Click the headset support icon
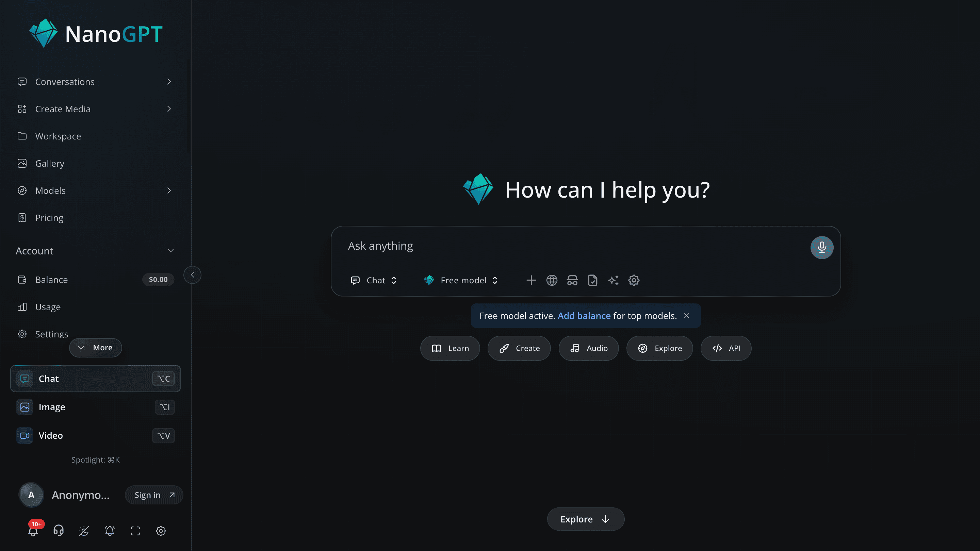This screenshot has height=551, width=980. click(x=59, y=531)
